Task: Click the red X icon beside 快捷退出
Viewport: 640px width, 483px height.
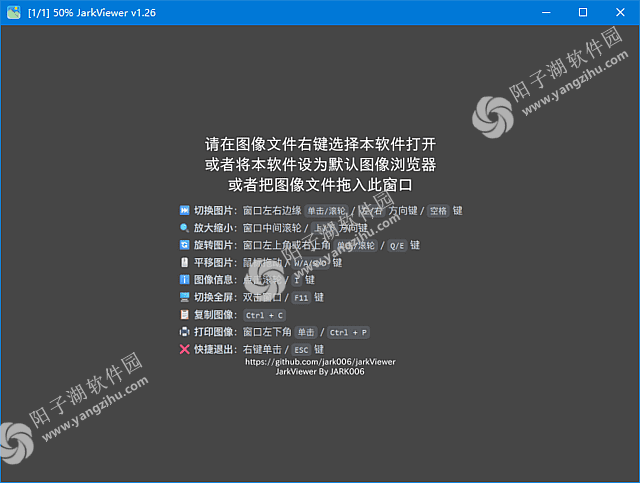Action: pyautogui.click(x=184, y=349)
